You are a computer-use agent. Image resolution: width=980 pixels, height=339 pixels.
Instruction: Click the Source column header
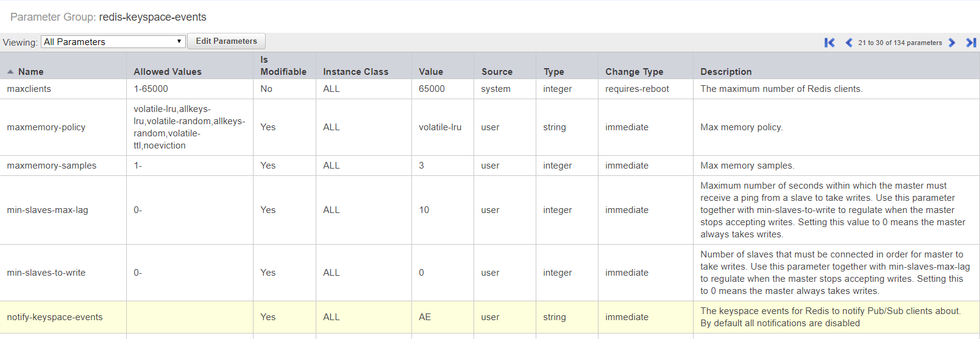pos(497,72)
